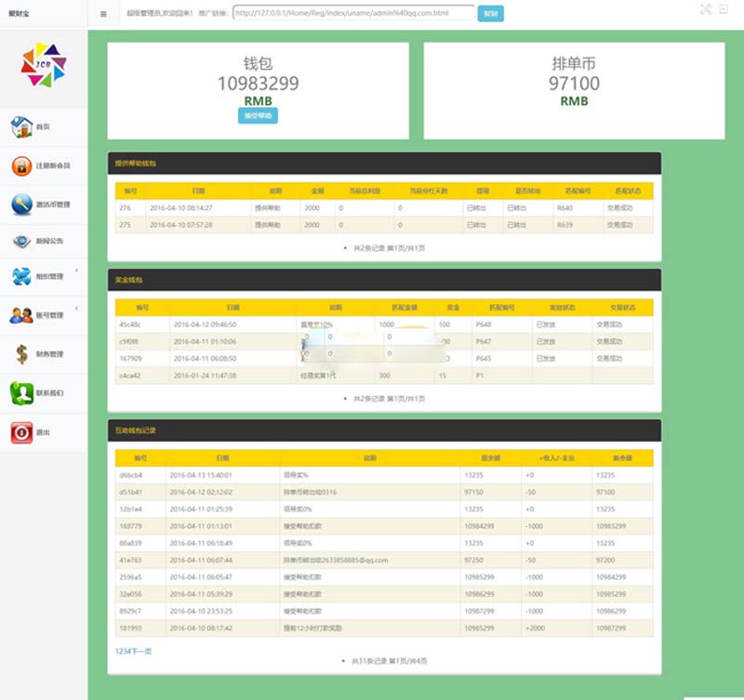
Task: Click the 复制 copy button
Action: [490, 13]
